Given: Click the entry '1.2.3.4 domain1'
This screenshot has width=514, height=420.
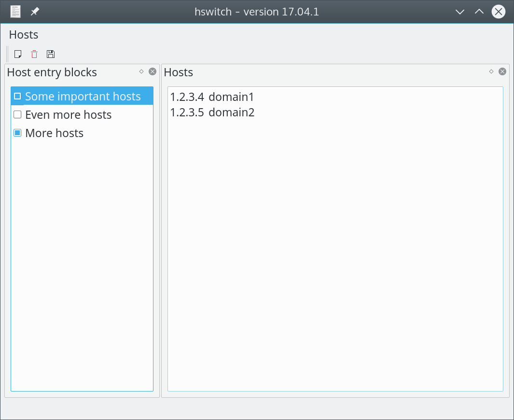Looking at the screenshot, I should click(212, 97).
